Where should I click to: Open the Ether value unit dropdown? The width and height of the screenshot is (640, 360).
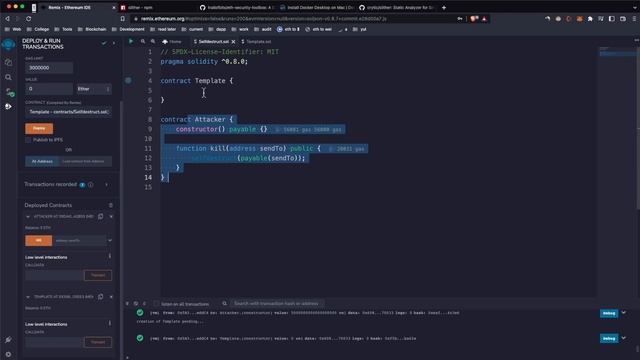[94, 89]
